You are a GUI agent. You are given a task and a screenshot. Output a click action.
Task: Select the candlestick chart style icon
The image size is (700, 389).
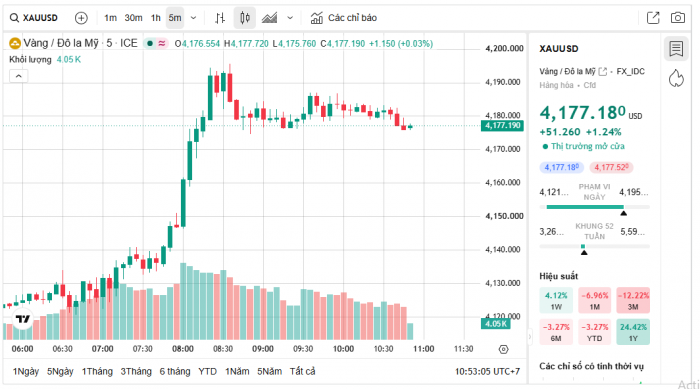245,18
